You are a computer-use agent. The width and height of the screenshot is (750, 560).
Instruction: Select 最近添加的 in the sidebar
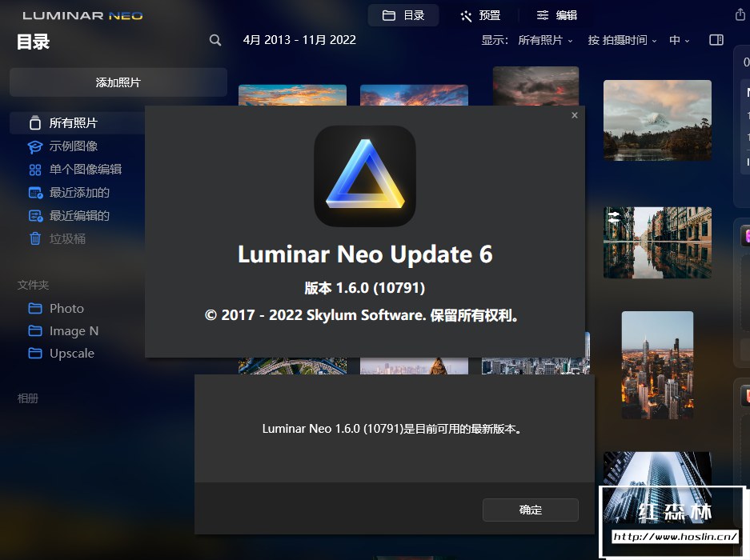pyautogui.click(x=78, y=193)
